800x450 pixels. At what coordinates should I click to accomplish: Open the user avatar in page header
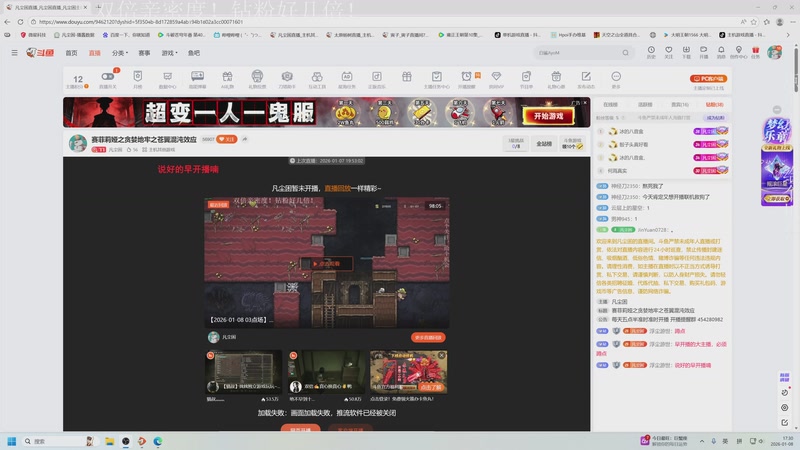coord(774,52)
